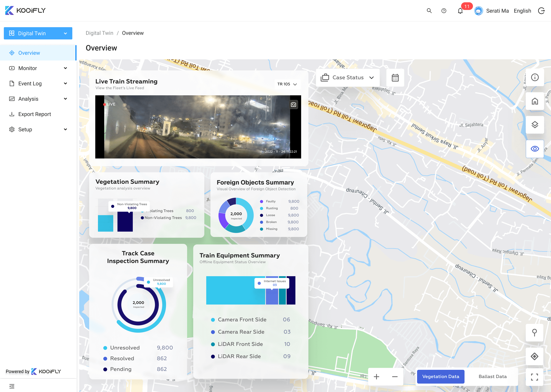Click the Serati Ma user avatar

(x=478, y=11)
